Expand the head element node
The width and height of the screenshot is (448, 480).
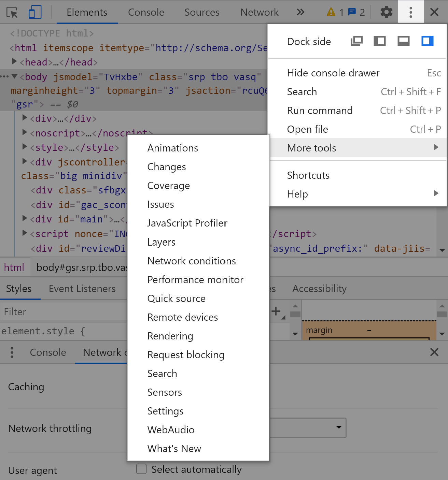14,61
